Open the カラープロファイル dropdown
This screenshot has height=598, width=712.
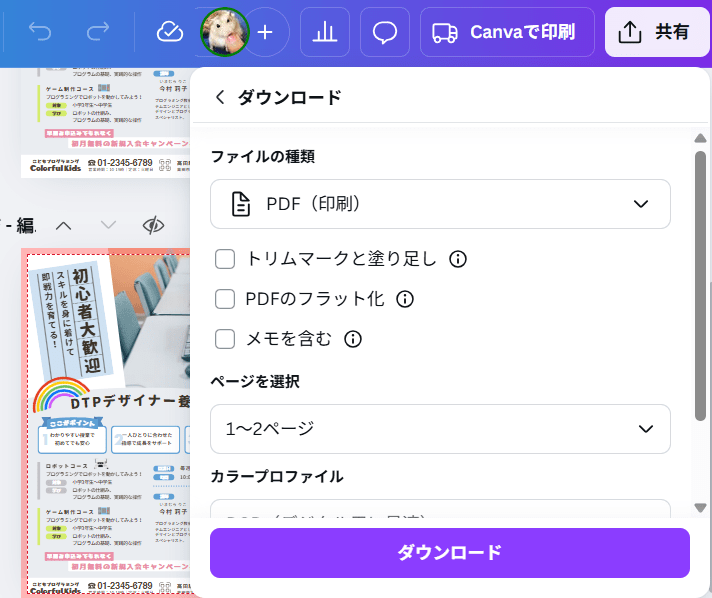click(440, 509)
